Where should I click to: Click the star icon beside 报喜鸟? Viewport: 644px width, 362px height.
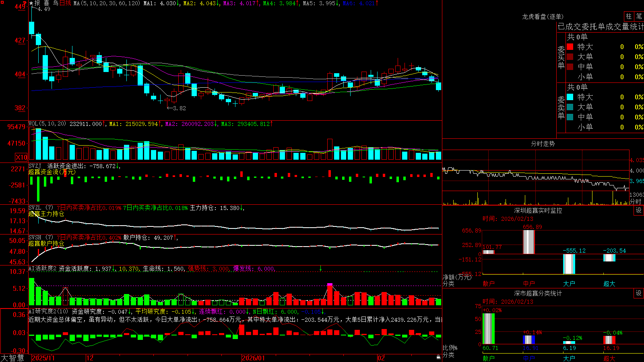click(x=31, y=3)
